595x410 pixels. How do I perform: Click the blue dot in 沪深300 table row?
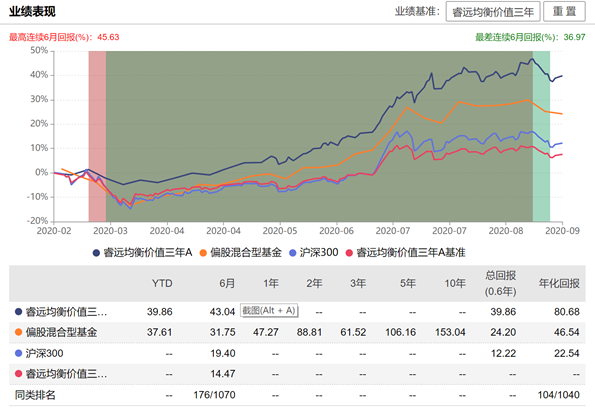pyautogui.click(x=18, y=353)
